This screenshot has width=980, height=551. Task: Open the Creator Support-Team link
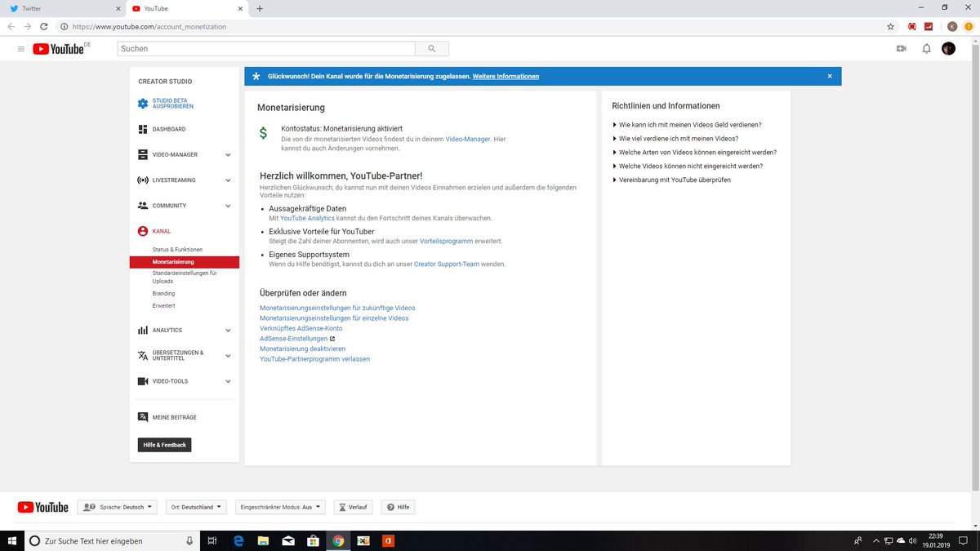(447, 264)
